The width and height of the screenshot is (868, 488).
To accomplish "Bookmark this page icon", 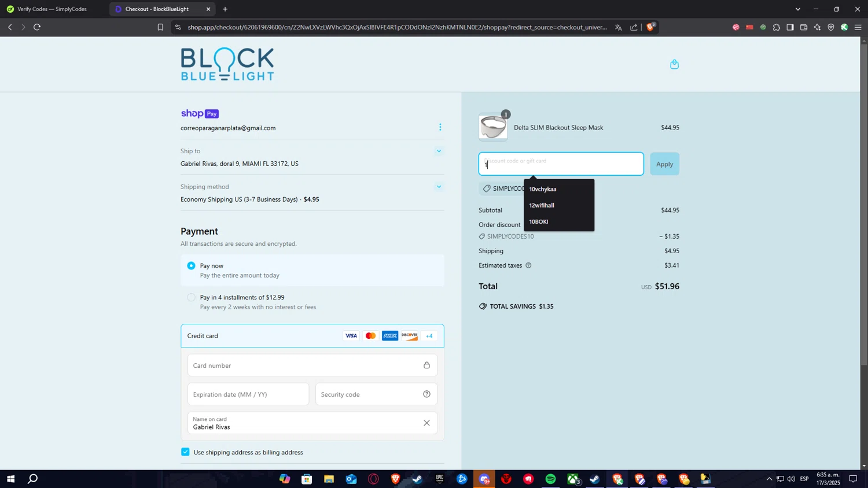I will 160,27.
